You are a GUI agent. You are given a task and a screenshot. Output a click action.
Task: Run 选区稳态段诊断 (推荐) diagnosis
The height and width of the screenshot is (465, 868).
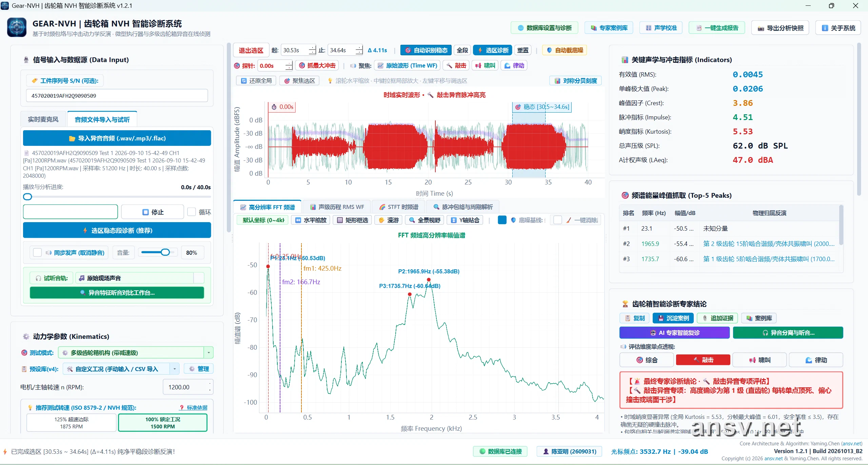pyautogui.click(x=117, y=231)
